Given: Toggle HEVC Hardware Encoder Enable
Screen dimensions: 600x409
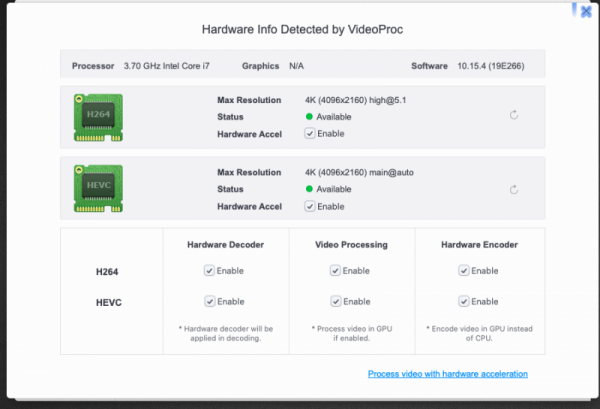Looking at the screenshot, I should point(463,301).
